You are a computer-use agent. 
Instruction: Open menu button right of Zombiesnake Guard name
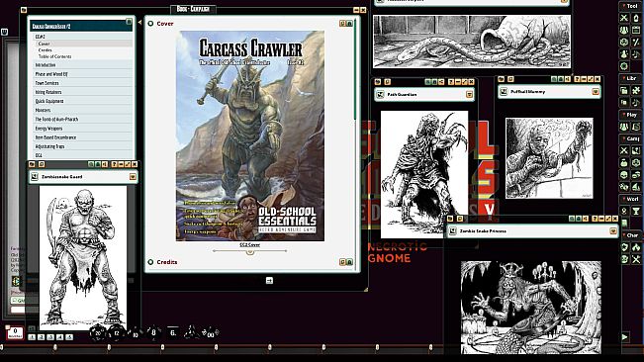[133, 176]
